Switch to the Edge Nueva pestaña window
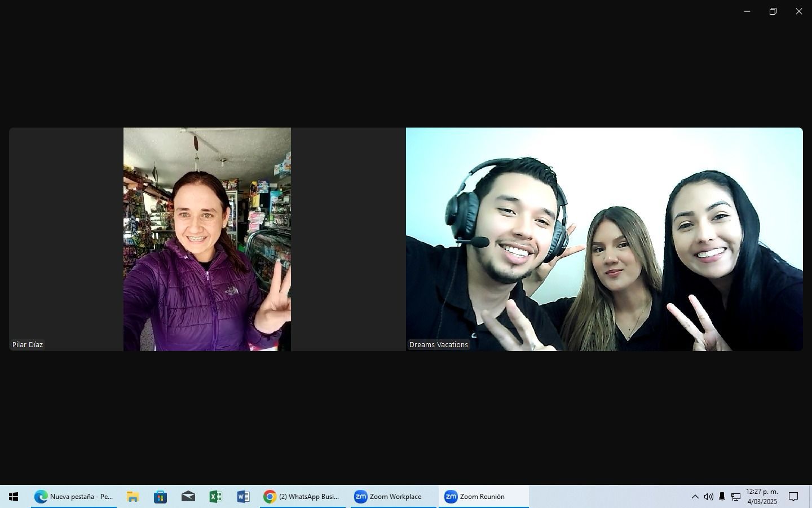The height and width of the screenshot is (508, 812). (x=74, y=497)
